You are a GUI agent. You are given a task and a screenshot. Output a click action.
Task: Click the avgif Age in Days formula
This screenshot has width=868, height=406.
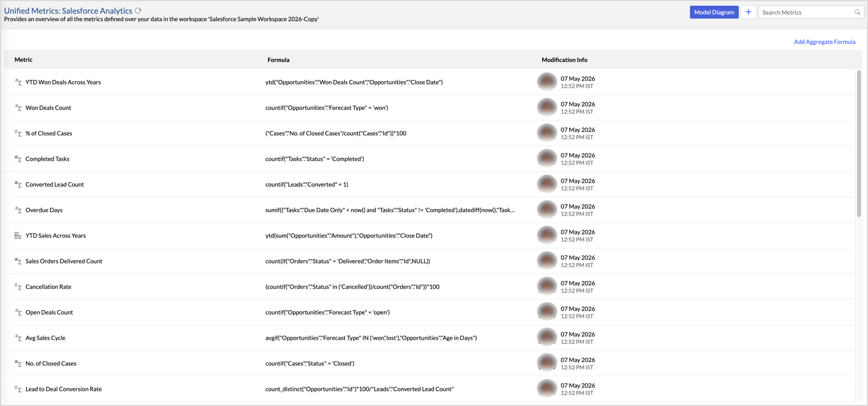(x=371, y=338)
